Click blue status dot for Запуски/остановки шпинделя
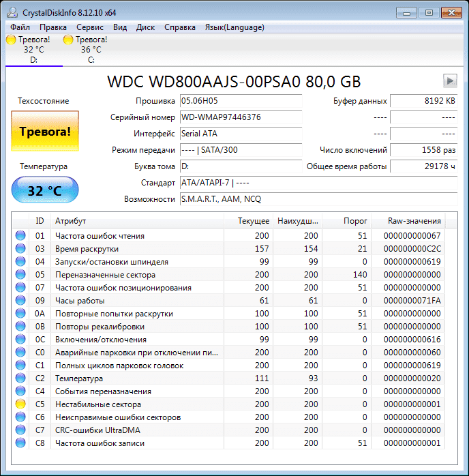 20,261
